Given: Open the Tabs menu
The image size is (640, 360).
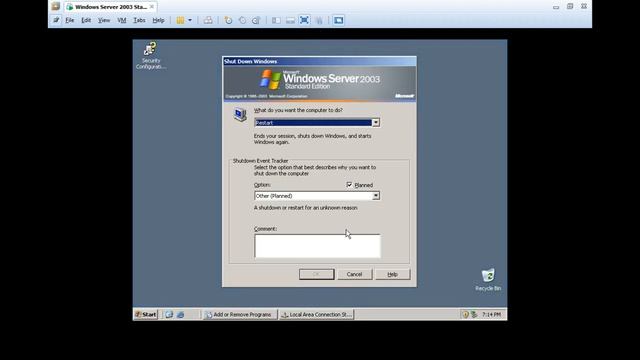Looking at the screenshot, I should [139, 20].
